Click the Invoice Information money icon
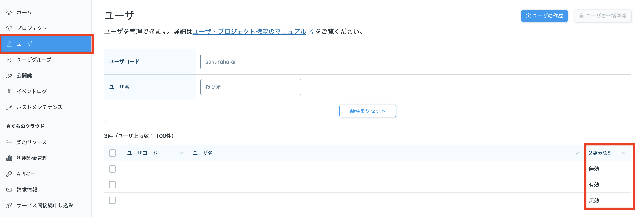644x217 pixels. [9, 190]
